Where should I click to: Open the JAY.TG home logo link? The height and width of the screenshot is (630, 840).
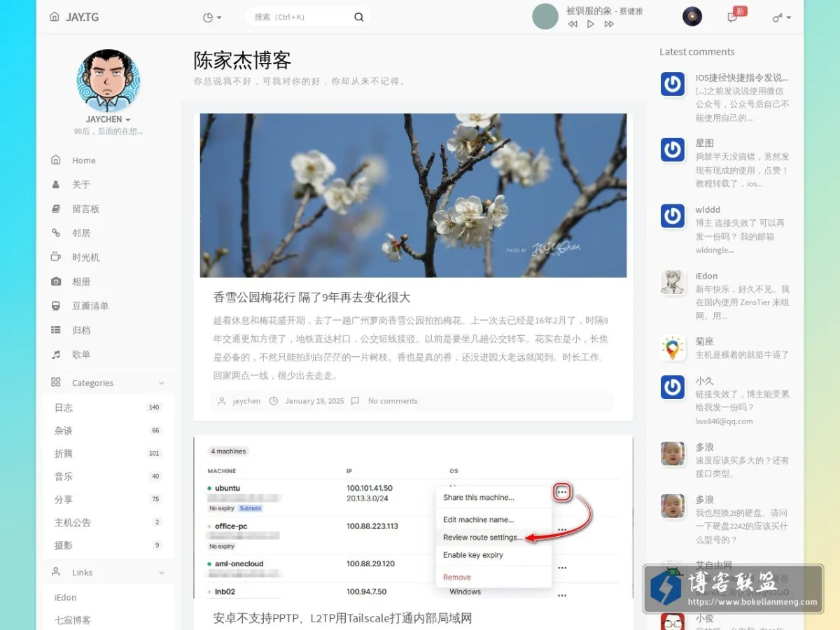[74, 17]
